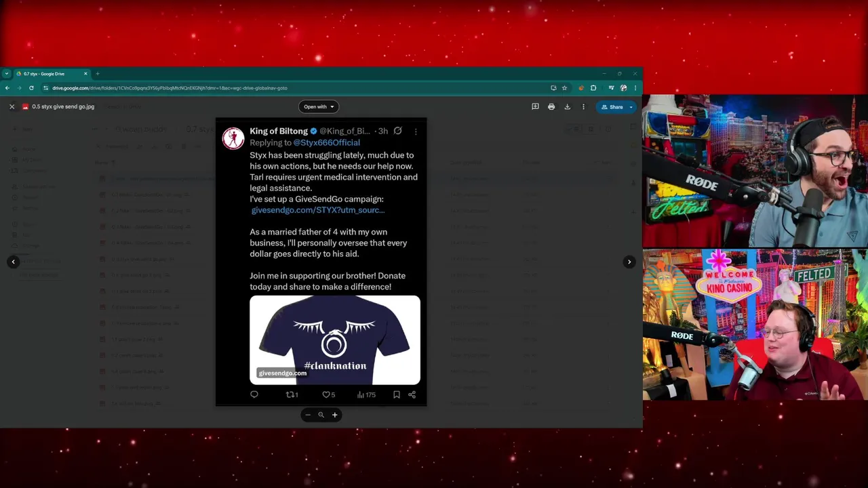Click the tweet three-dot more options icon

[x=416, y=131]
